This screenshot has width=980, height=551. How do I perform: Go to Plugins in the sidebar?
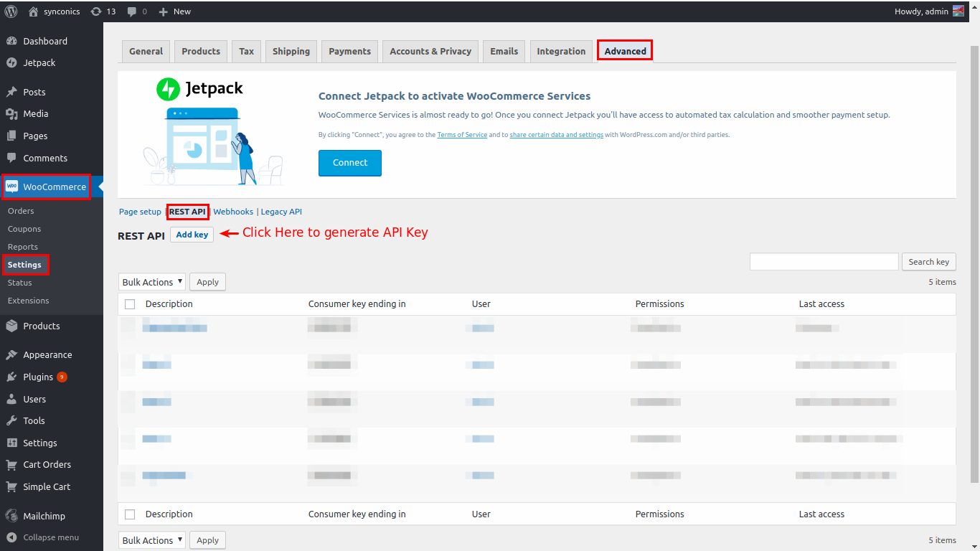pos(37,377)
